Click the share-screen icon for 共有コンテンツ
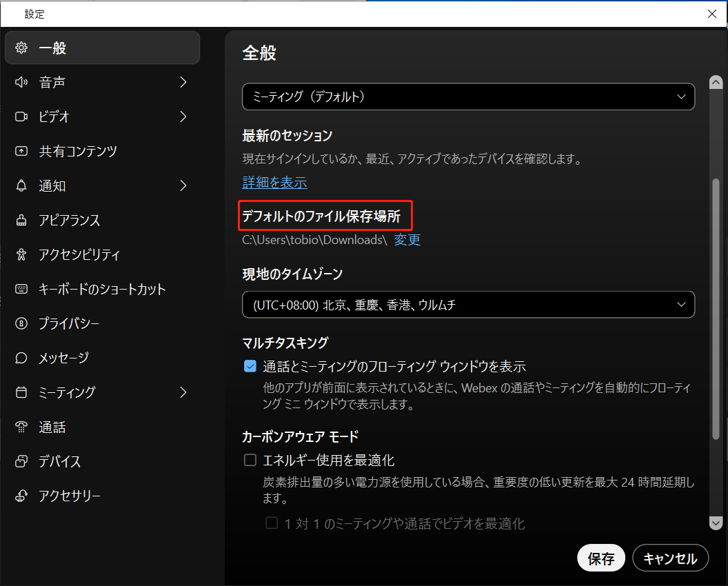The image size is (728, 586). click(x=21, y=151)
